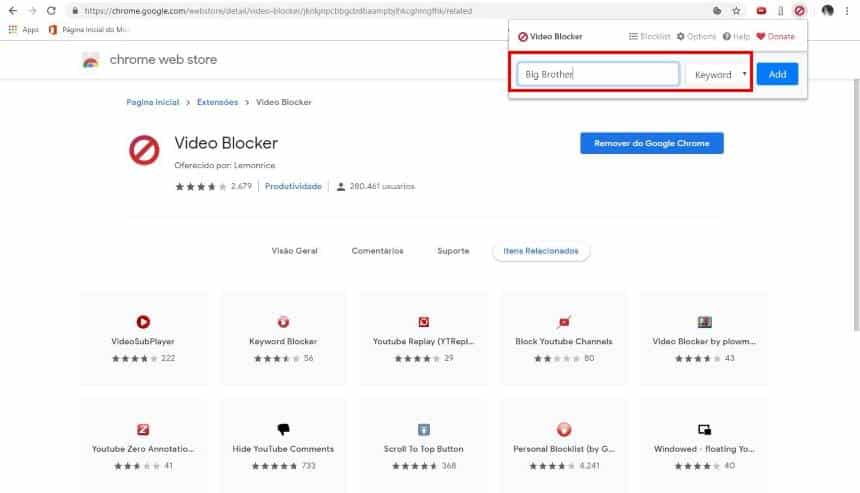Screen dimensions: 860x493
Task: Open Chrome three-dot menu
Action: pos(847,10)
